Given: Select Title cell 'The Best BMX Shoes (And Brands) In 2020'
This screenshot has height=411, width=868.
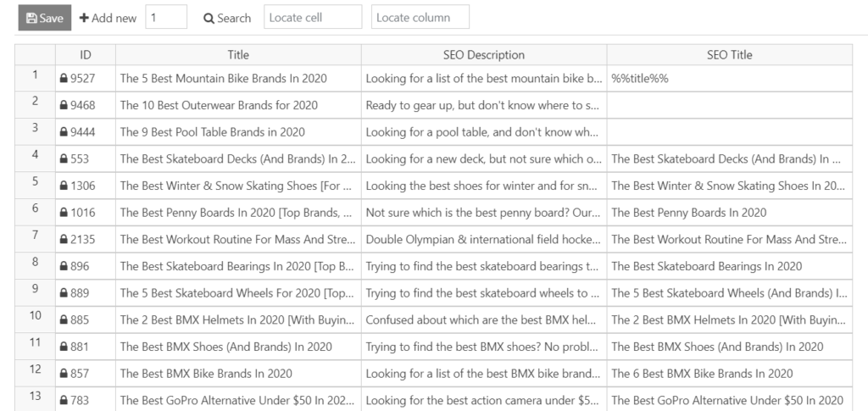Looking at the screenshot, I should 238,347.
